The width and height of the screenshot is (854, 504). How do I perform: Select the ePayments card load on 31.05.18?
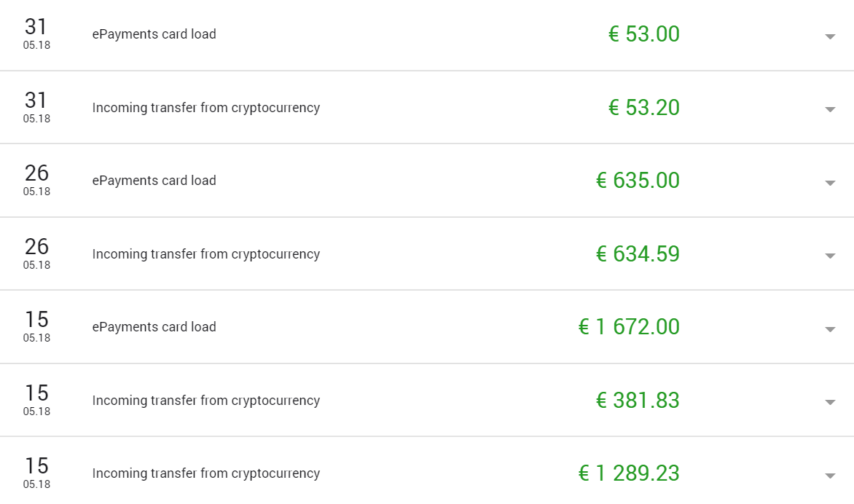[154, 34]
